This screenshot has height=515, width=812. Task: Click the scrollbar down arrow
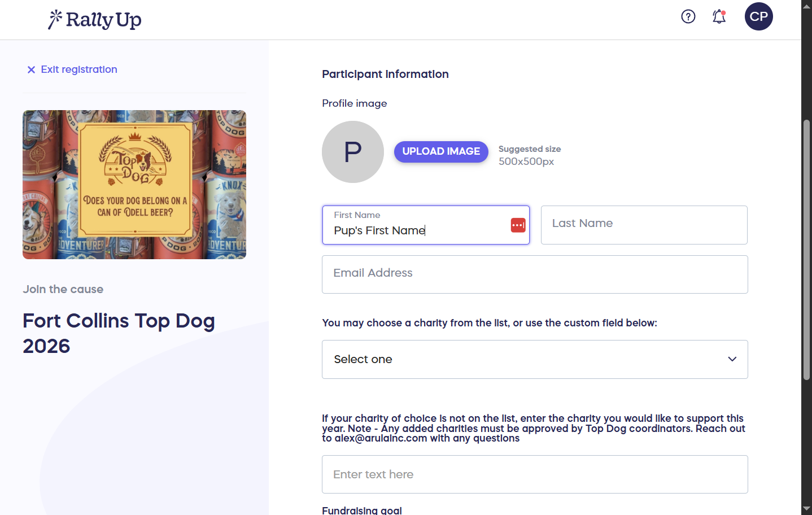coord(806,509)
